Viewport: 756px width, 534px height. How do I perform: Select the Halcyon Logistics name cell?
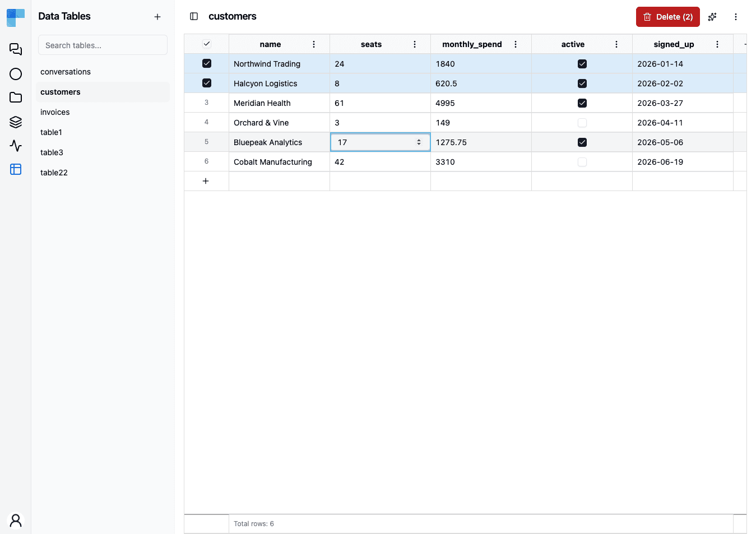tap(279, 83)
